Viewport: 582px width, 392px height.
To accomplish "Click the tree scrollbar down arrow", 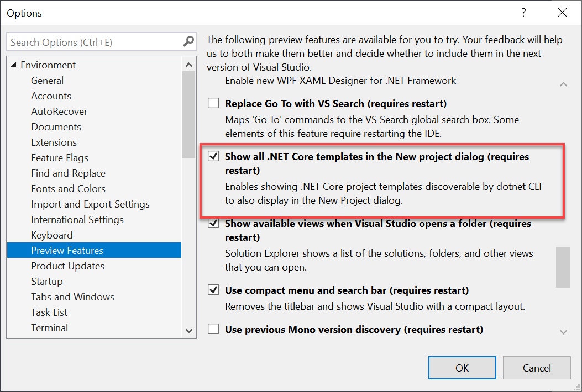I will (x=188, y=331).
